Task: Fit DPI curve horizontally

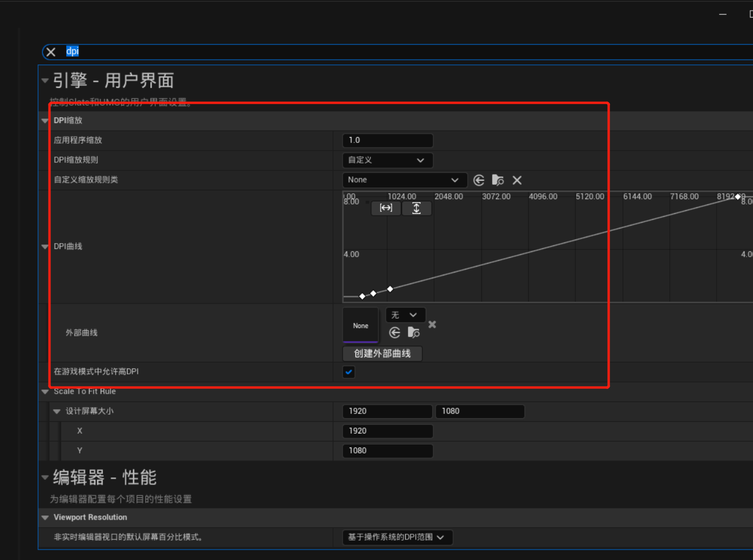Action: (386, 208)
